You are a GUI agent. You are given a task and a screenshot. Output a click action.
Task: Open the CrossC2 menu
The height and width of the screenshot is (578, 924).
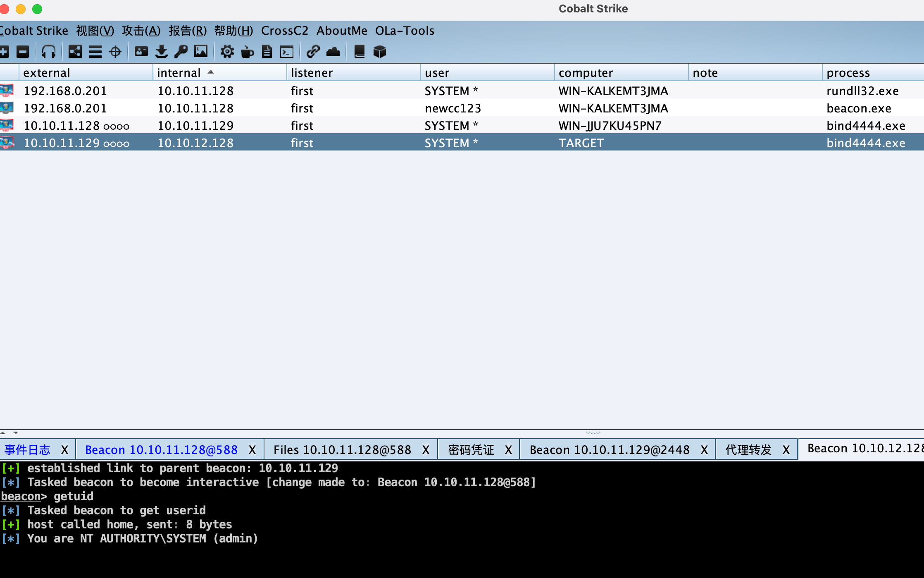[x=284, y=31]
